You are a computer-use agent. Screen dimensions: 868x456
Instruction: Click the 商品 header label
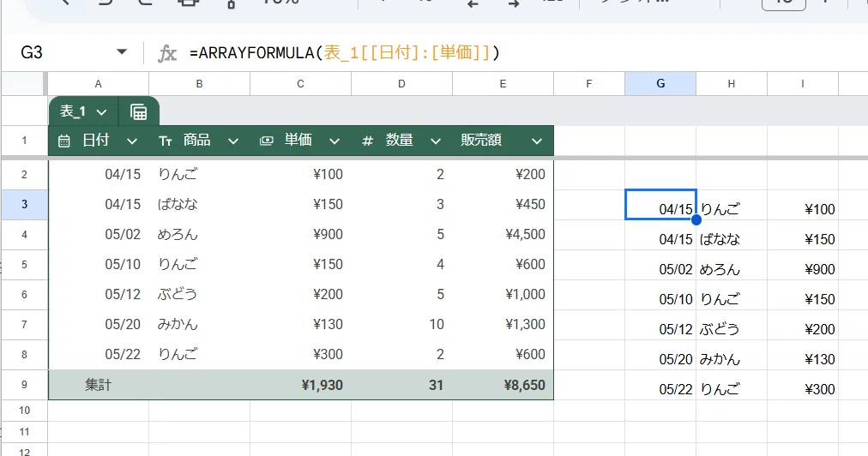coord(197,141)
